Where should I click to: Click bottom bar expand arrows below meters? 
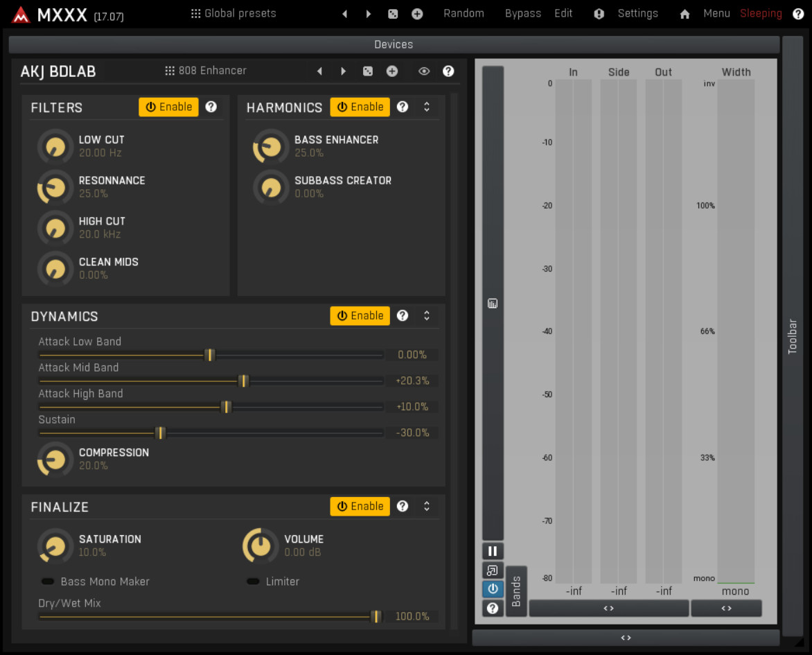(x=626, y=638)
